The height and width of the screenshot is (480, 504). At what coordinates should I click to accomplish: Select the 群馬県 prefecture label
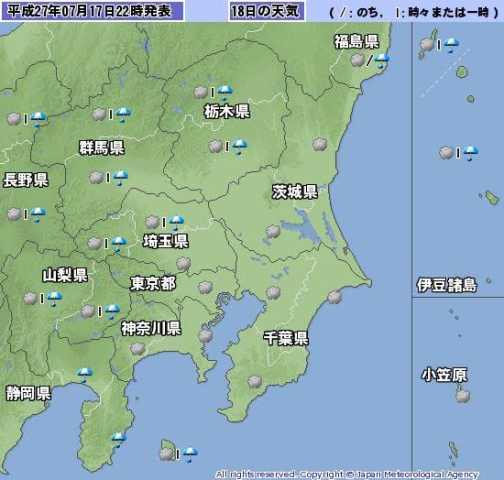click(x=102, y=148)
